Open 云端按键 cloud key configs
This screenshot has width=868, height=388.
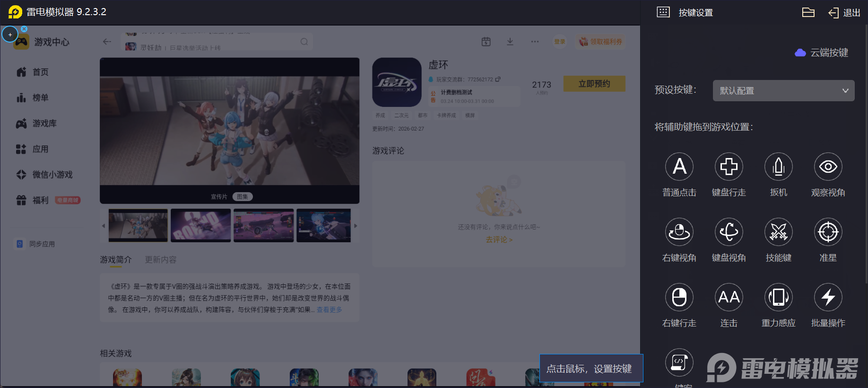[x=822, y=53]
